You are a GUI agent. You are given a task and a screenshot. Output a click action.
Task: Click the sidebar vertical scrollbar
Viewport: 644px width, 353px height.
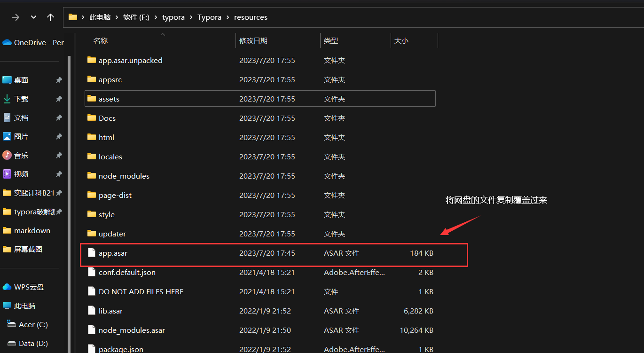69,204
